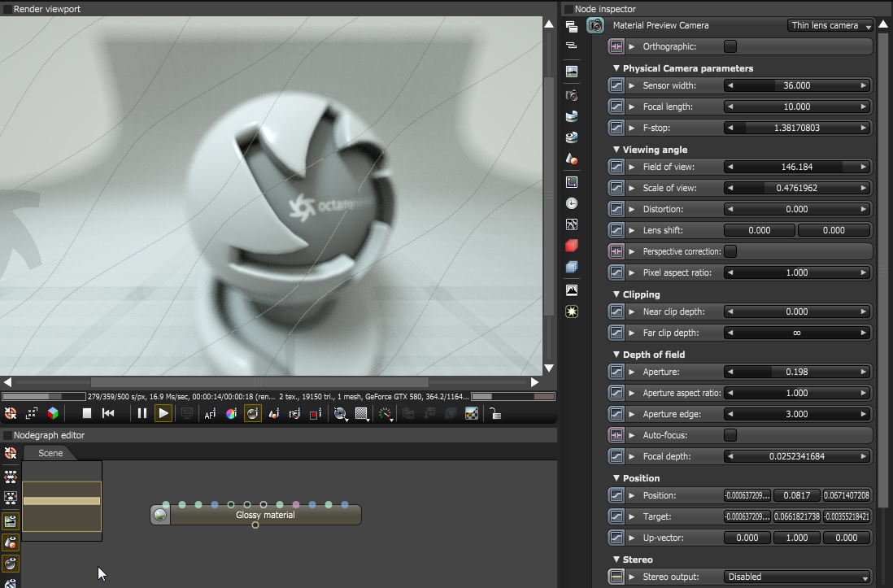Viewport: 893px width, 588px height.
Task: Click the blue stacked layers icon in sidebar
Action: [572, 267]
